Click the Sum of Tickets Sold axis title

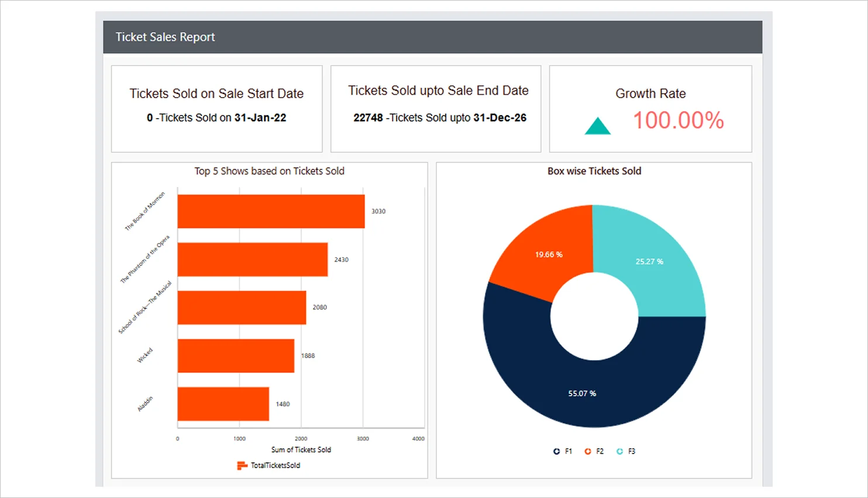[301, 449]
